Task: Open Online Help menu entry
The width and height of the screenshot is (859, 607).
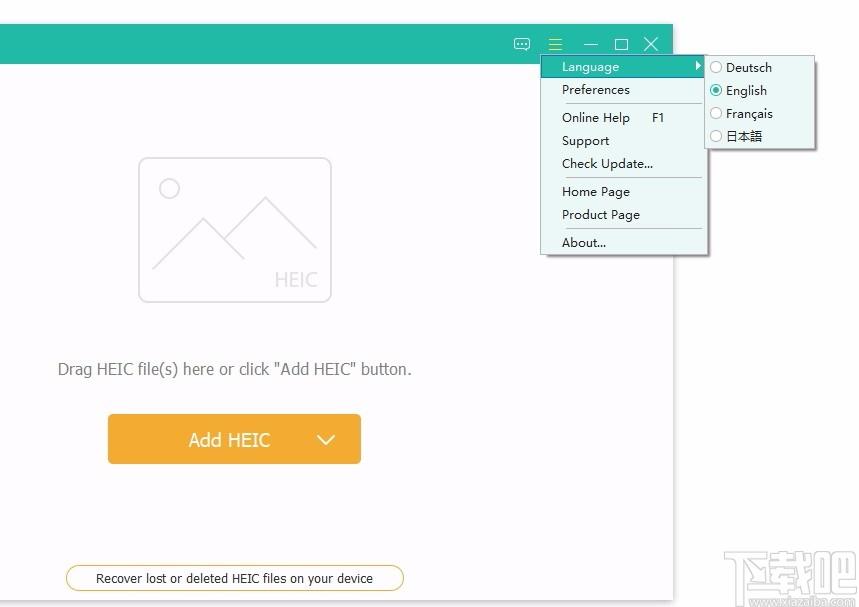Action: click(622, 118)
